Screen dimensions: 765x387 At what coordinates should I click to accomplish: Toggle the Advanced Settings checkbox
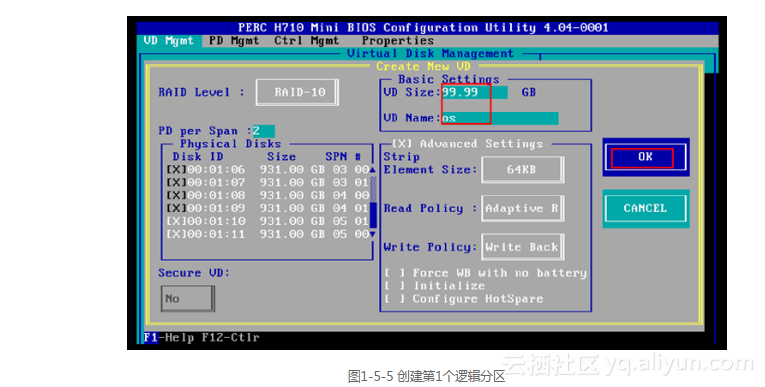click(x=403, y=144)
